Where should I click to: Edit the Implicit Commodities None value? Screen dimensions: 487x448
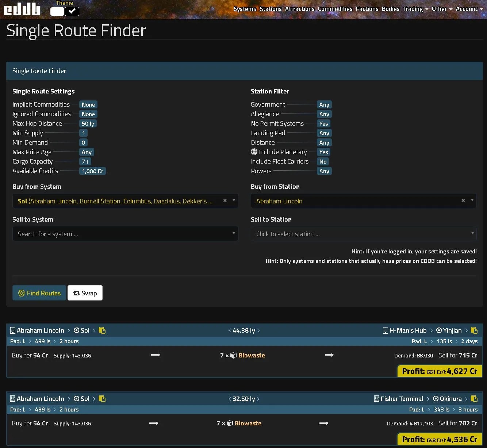[88, 105]
